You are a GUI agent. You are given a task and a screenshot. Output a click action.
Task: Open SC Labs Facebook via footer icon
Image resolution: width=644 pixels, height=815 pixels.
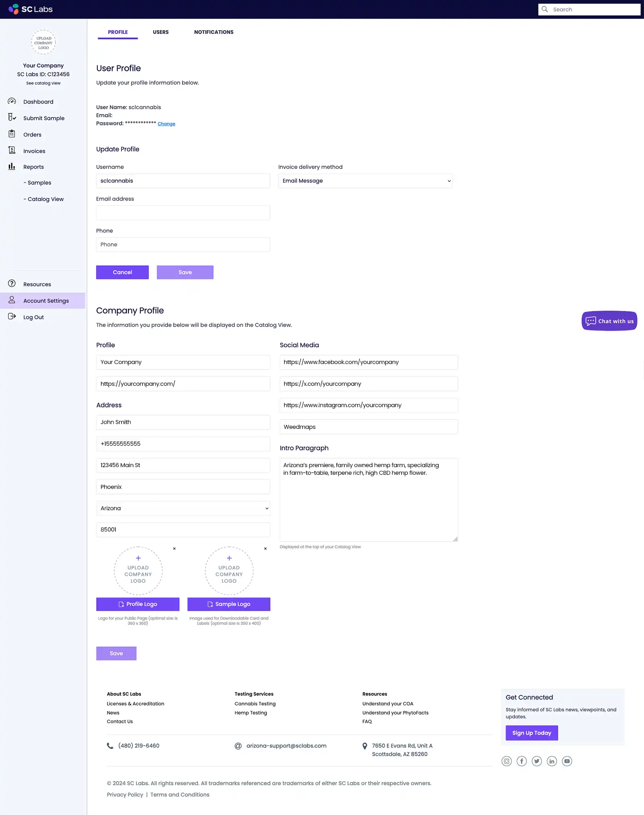522,761
